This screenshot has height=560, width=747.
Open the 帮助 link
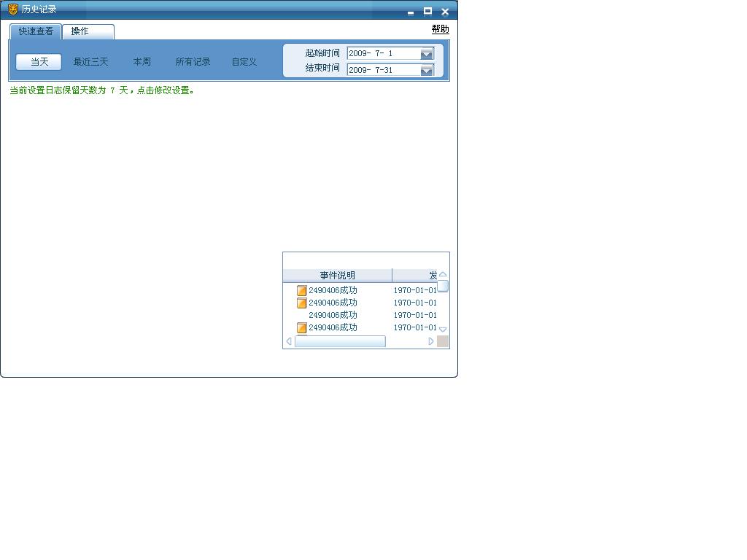pos(440,29)
